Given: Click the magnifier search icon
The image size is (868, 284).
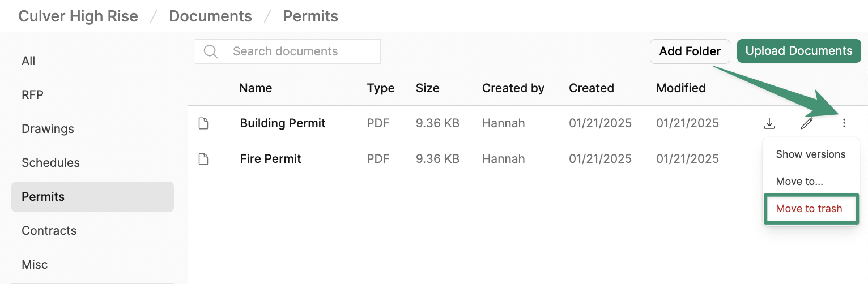Looking at the screenshot, I should [x=211, y=51].
